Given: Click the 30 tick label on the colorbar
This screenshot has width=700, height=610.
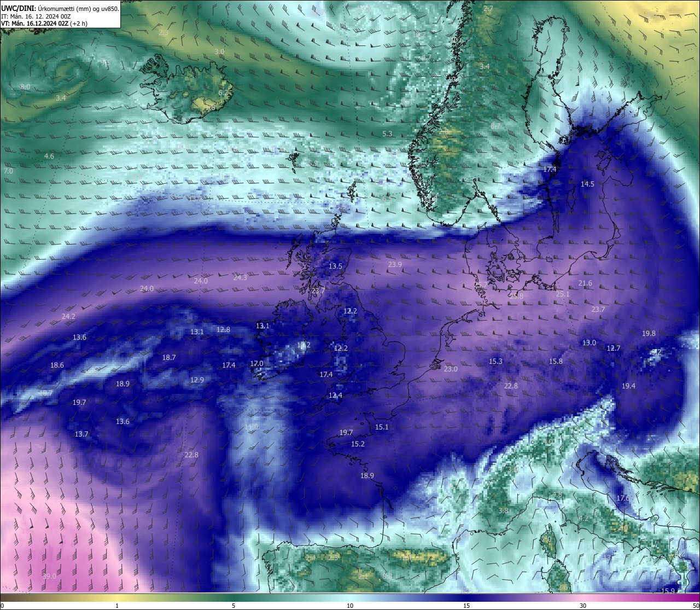Looking at the screenshot, I should click(x=583, y=606).
